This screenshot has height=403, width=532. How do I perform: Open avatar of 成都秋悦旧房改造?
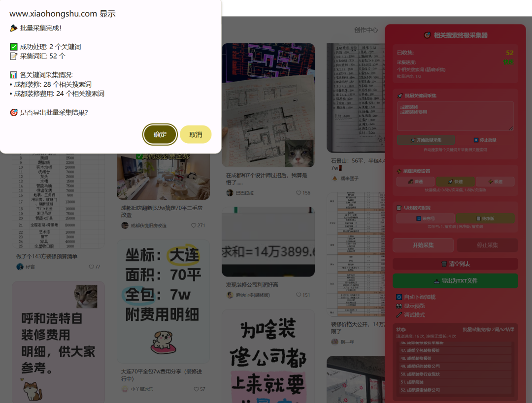(x=125, y=225)
